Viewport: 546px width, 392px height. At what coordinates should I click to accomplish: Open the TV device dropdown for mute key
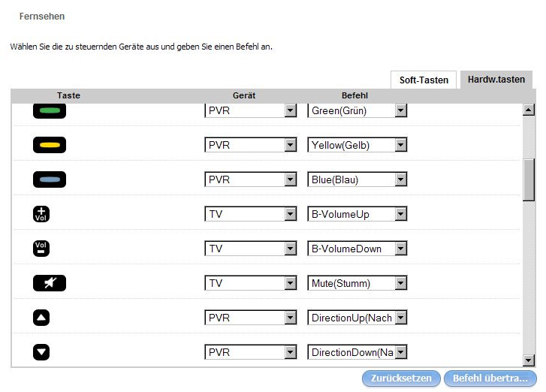290,284
